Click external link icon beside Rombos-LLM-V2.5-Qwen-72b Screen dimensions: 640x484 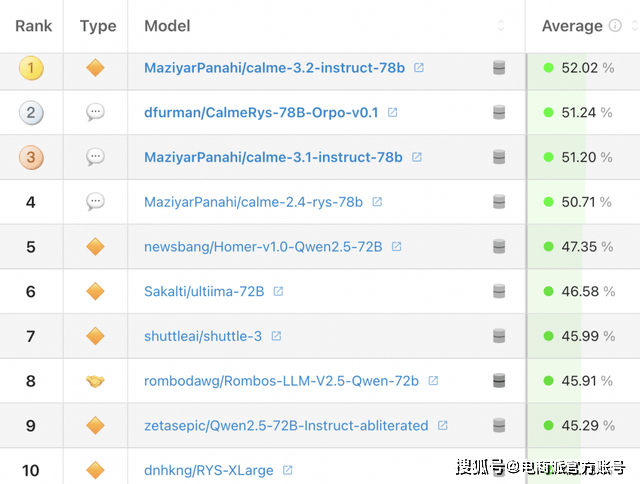pyautogui.click(x=433, y=381)
